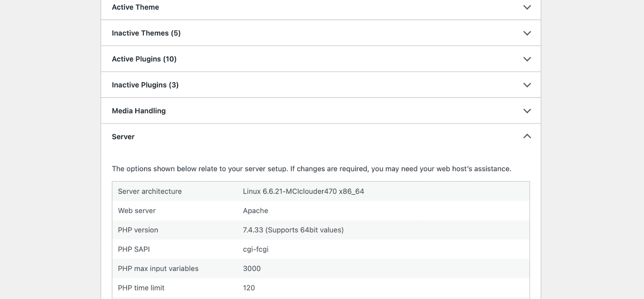Select the '120' time limit value
Screen dimensions: 644x299
tap(249, 288)
